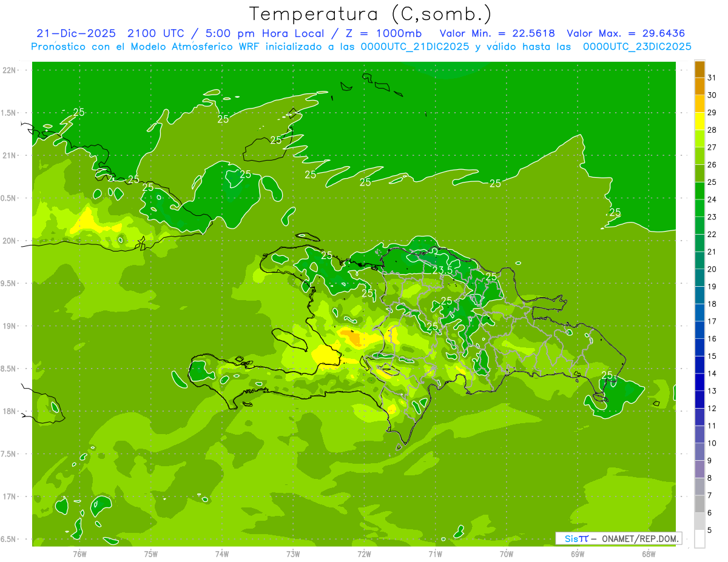Viewport: 728px width, 562px height.
Task: Select "Valor Max. = 29.6436" text
Action: (x=626, y=33)
